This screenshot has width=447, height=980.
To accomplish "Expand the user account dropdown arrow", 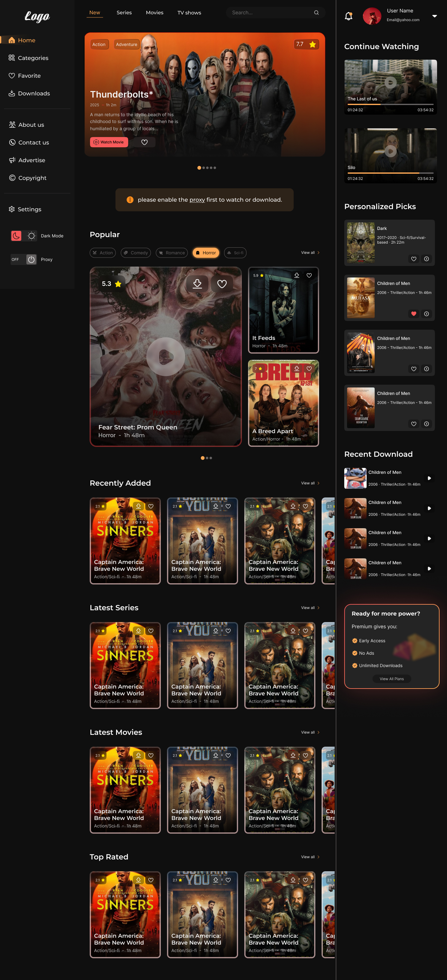I will click(x=435, y=16).
